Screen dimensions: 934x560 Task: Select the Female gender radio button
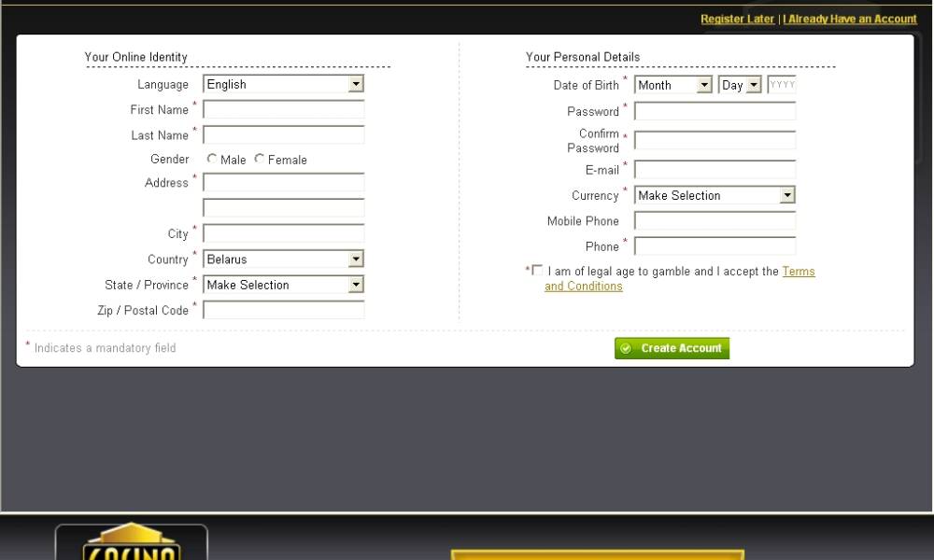(x=260, y=160)
